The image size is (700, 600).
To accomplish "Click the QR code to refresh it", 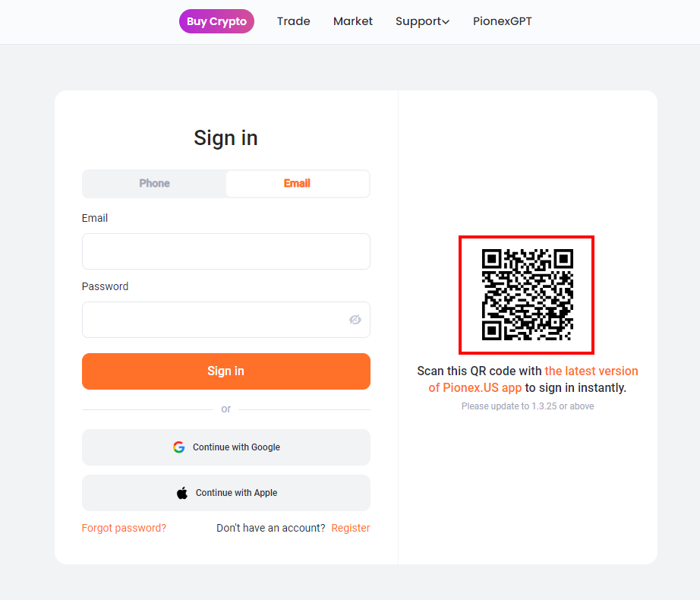I will pos(526,295).
